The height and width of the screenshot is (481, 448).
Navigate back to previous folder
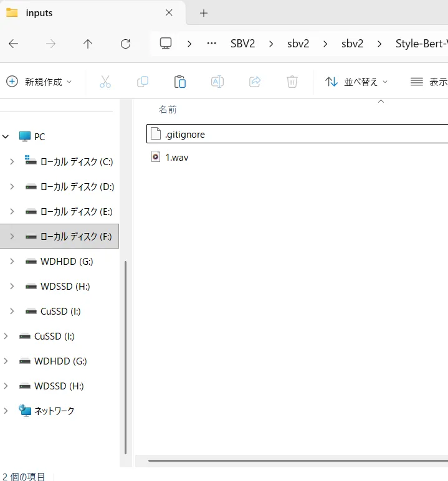(14, 44)
